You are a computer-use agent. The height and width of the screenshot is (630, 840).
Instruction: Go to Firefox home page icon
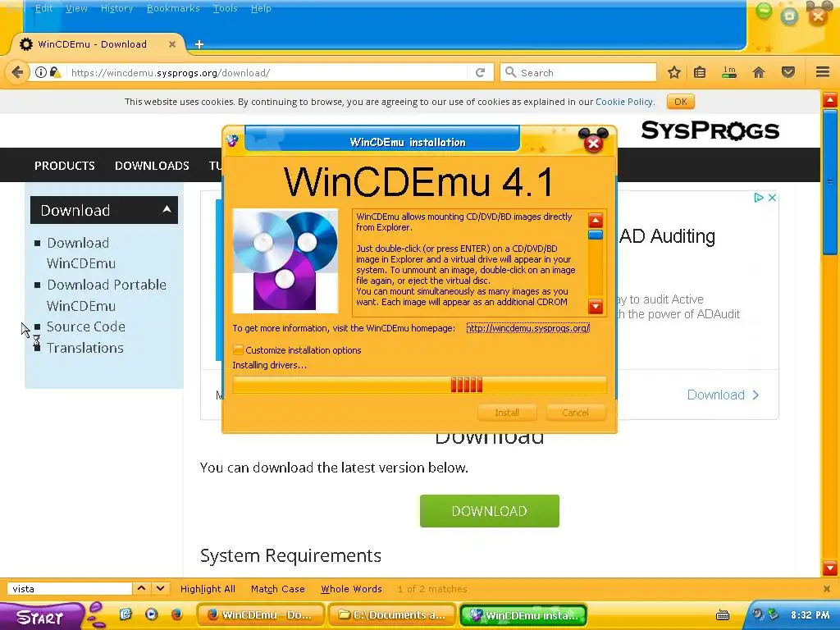759,72
